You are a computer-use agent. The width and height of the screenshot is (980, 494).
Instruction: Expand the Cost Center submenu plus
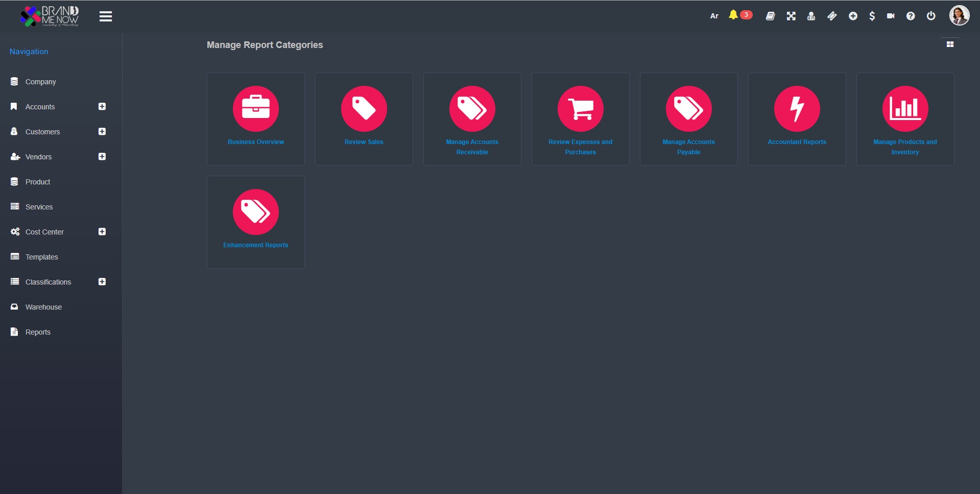(x=102, y=232)
